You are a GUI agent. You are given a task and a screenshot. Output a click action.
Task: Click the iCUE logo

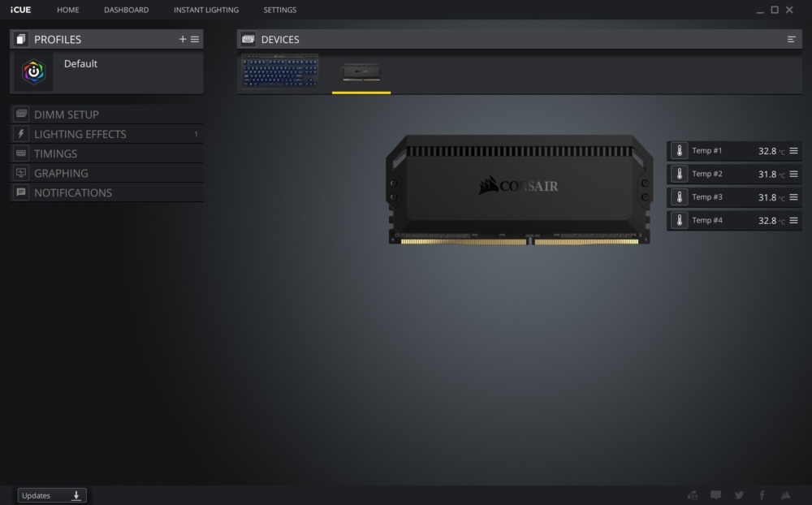click(x=21, y=10)
